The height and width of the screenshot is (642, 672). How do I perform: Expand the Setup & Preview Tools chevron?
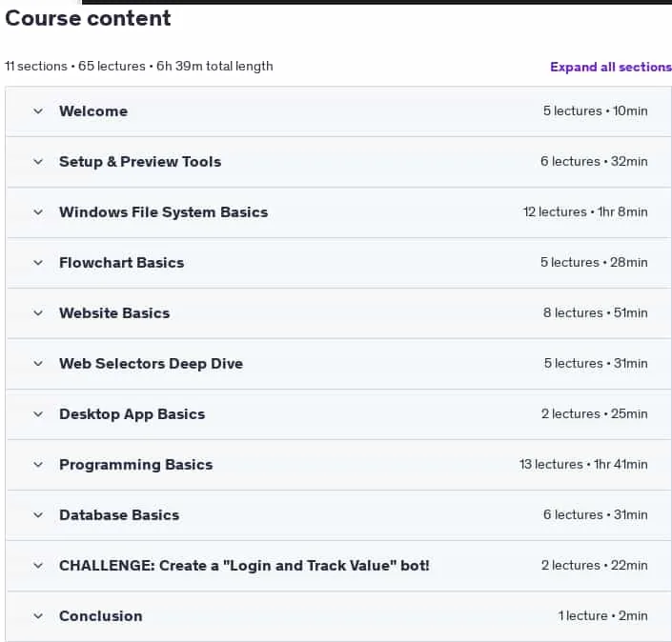pos(38,162)
